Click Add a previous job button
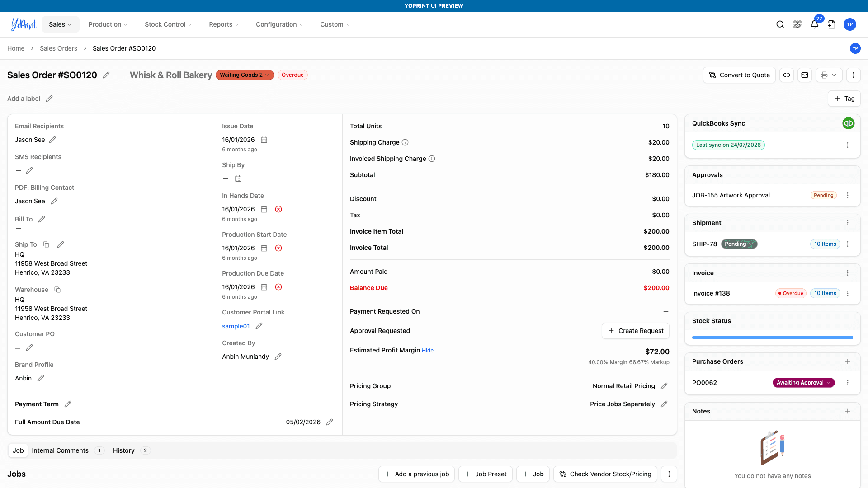The image size is (868, 488). click(416, 474)
